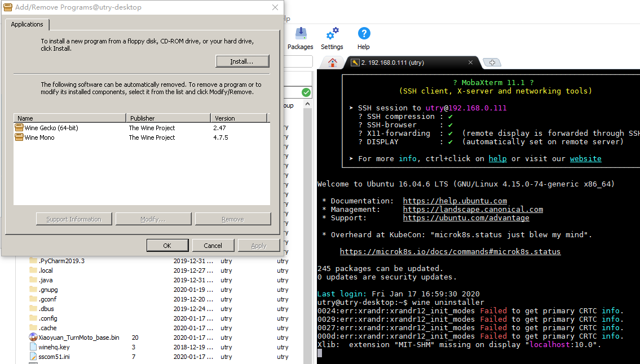Image resolution: width=640 pixels, height=364 pixels.
Task: Confirm the dialog with OK
Action: pyautogui.click(x=167, y=246)
